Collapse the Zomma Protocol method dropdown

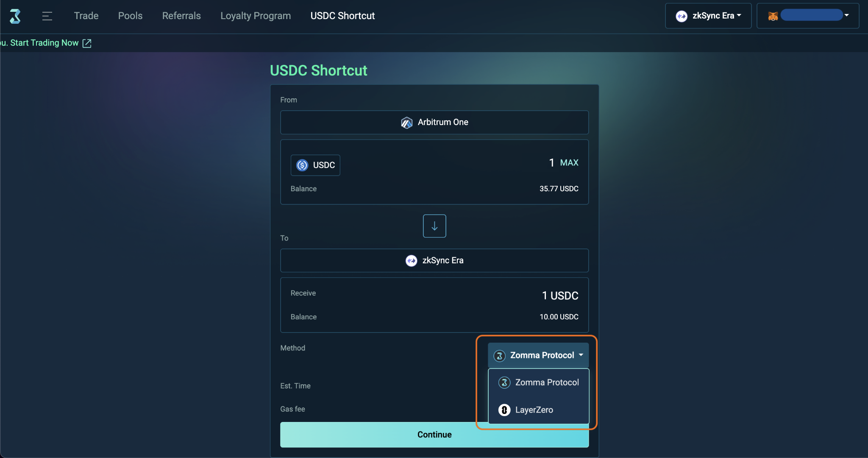click(x=538, y=355)
